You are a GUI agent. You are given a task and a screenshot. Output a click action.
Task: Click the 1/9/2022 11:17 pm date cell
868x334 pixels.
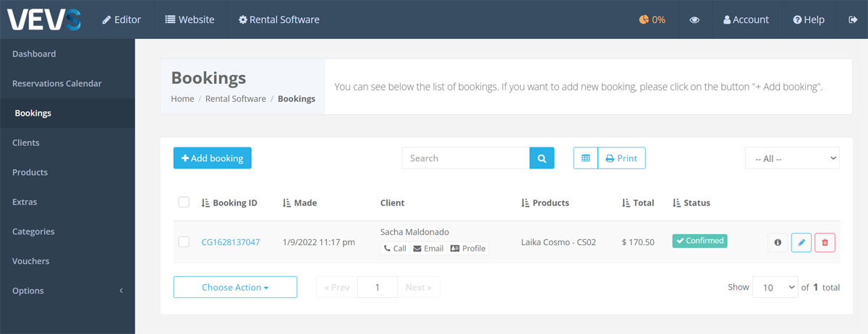pos(319,242)
